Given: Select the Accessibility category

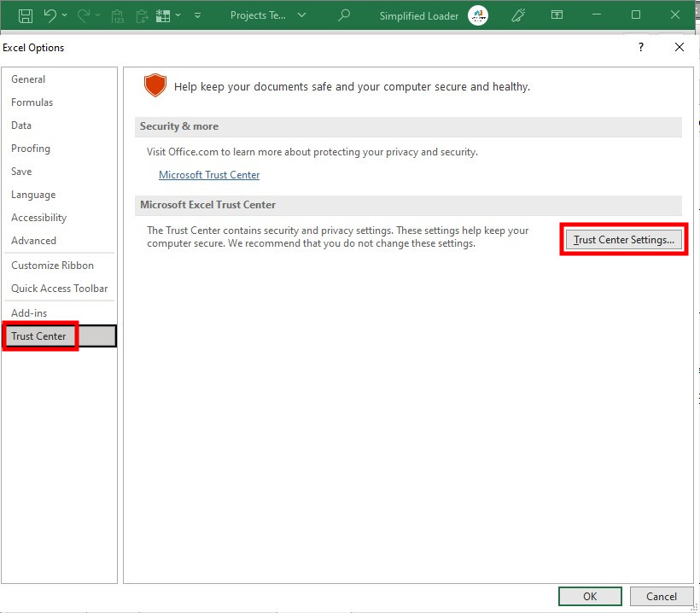Looking at the screenshot, I should click(40, 217).
